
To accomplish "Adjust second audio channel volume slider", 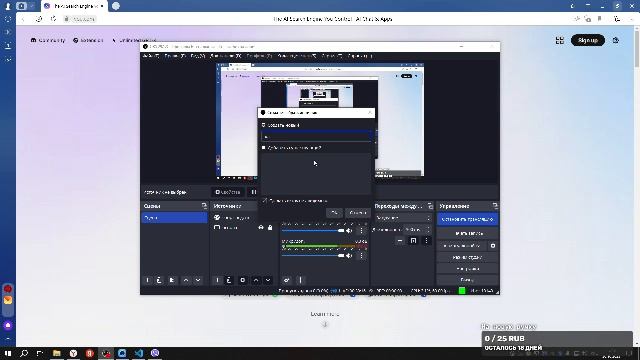I will [313, 256].
